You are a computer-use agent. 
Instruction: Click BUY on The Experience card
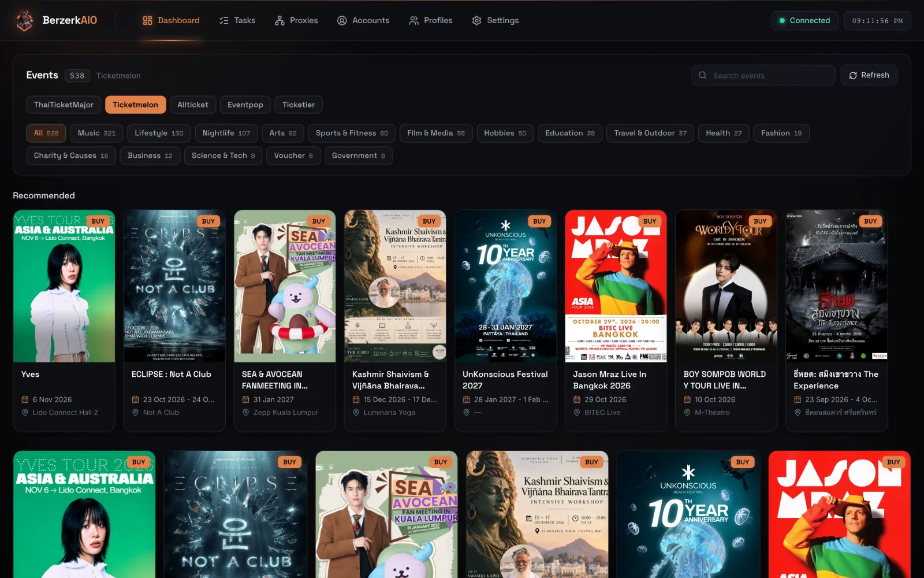tap(870, 221)
